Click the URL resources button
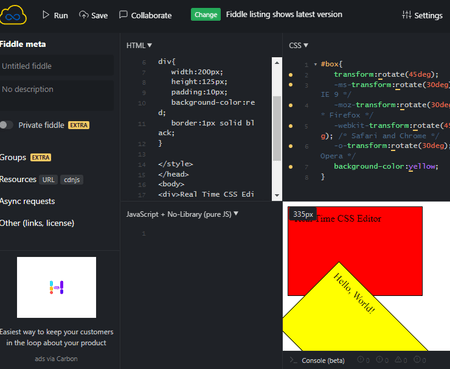450x369 pixels. tap(48, 180)
